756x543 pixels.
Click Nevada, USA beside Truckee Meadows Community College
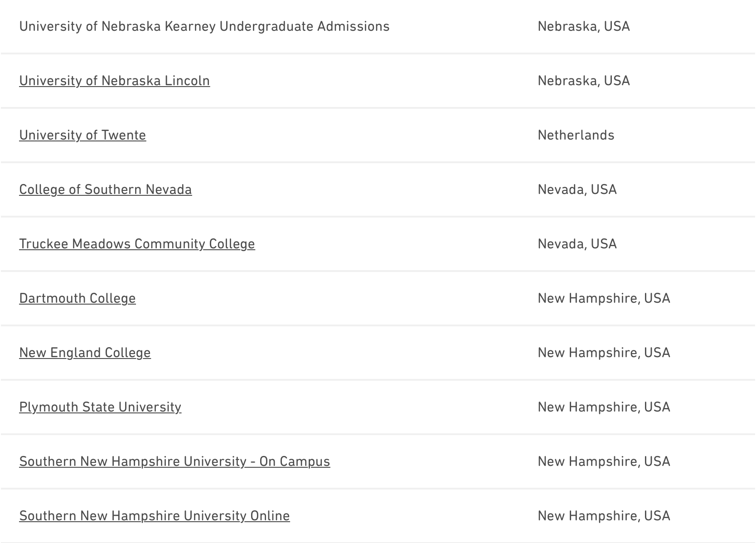point(577,244)
